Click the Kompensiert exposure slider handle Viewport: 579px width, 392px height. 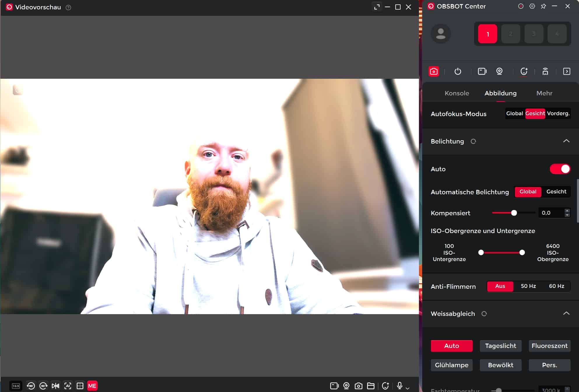[x=514, y=213]
